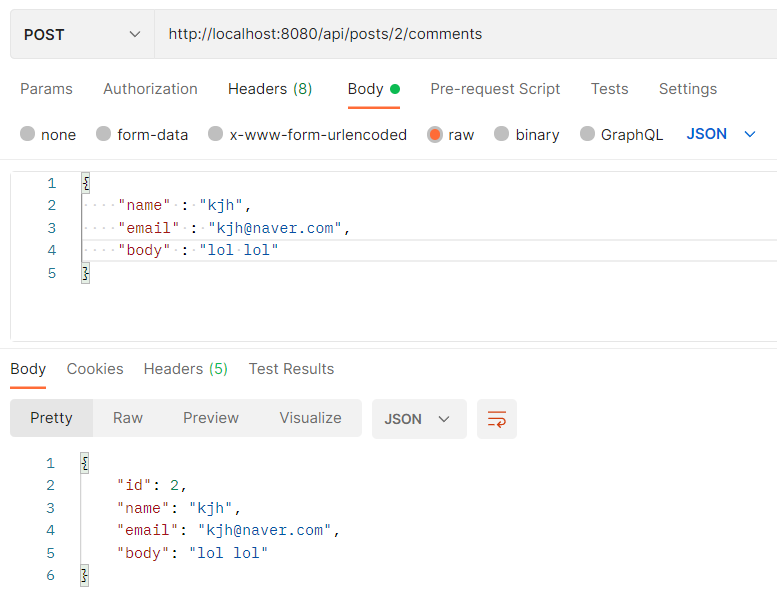Click the opening brace in request body line 1
The height and width of the screenshot is (609, 777).
[x=86, y=183]
